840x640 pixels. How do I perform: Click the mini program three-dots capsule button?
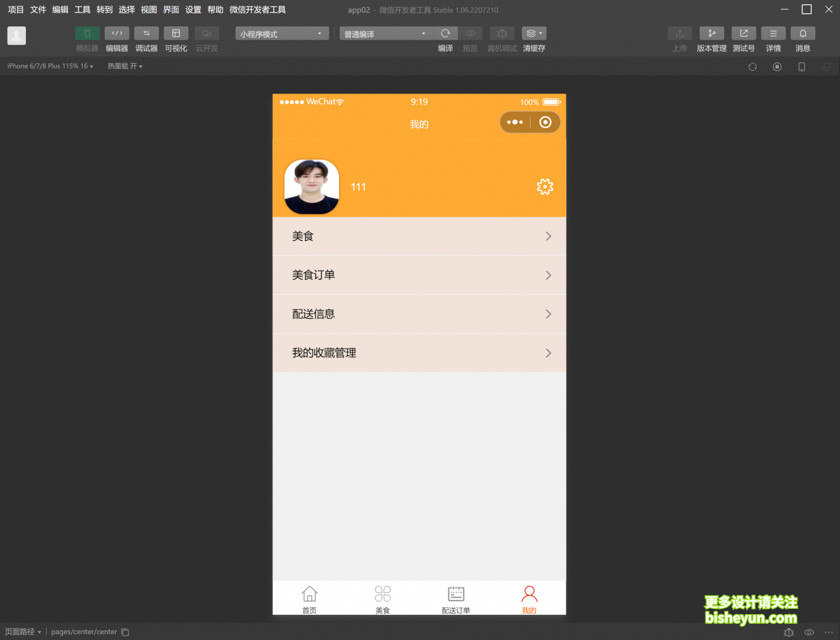[515, 122]
